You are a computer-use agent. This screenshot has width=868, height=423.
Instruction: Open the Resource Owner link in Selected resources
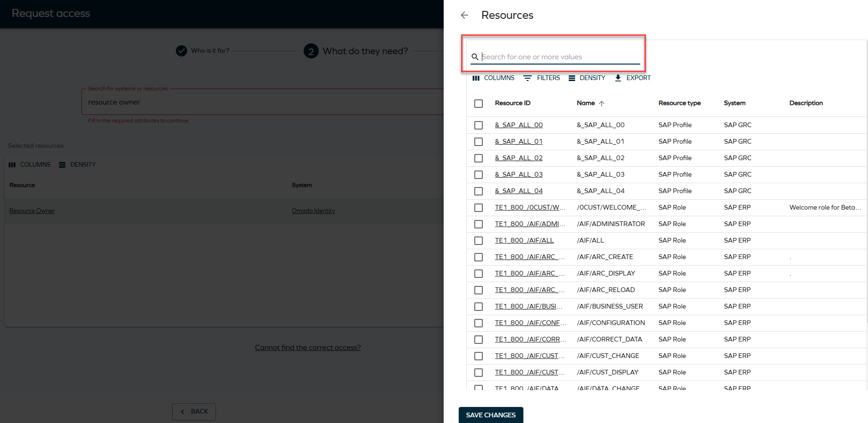[x=32, y=211]
